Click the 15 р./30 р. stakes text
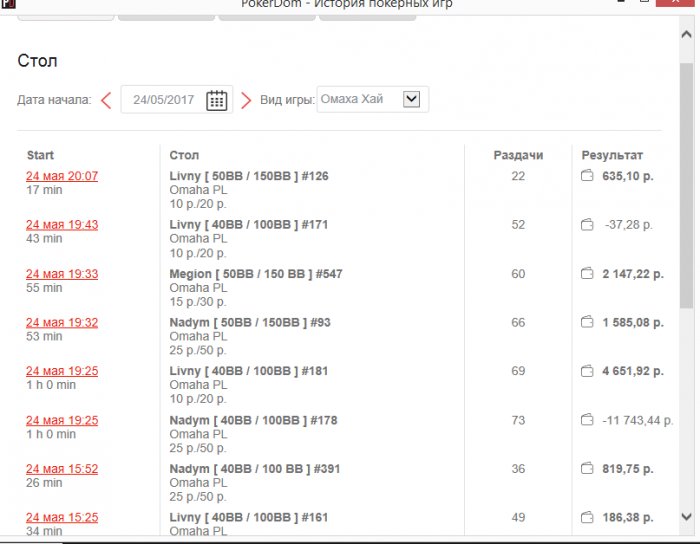This screenshot has width=700, height=544. pyautogui.click(x=198, y=302)
